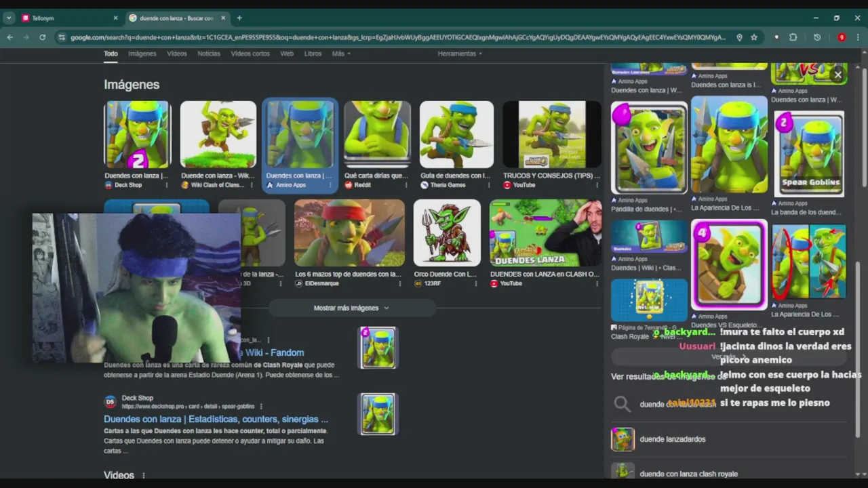Click duende con lanza clash royale suggestion
The image size is (868, 488).
pos(688,474)
